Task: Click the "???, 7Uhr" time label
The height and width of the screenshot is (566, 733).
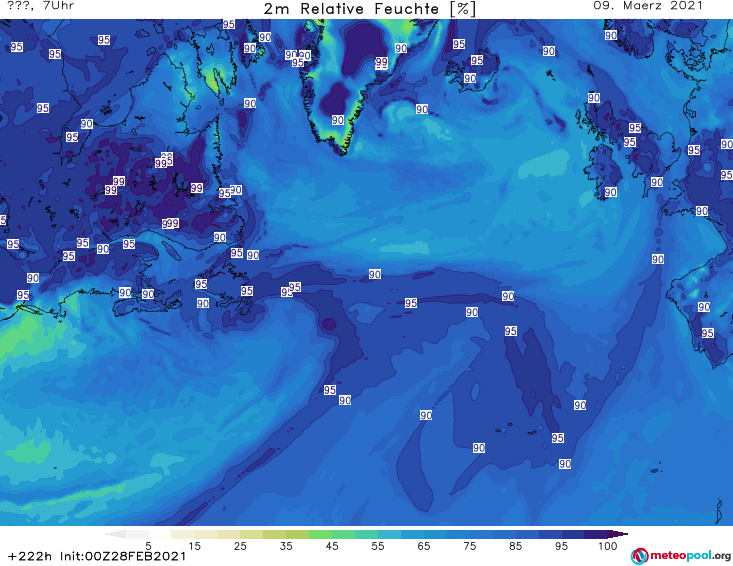Action: pos(41,6)
